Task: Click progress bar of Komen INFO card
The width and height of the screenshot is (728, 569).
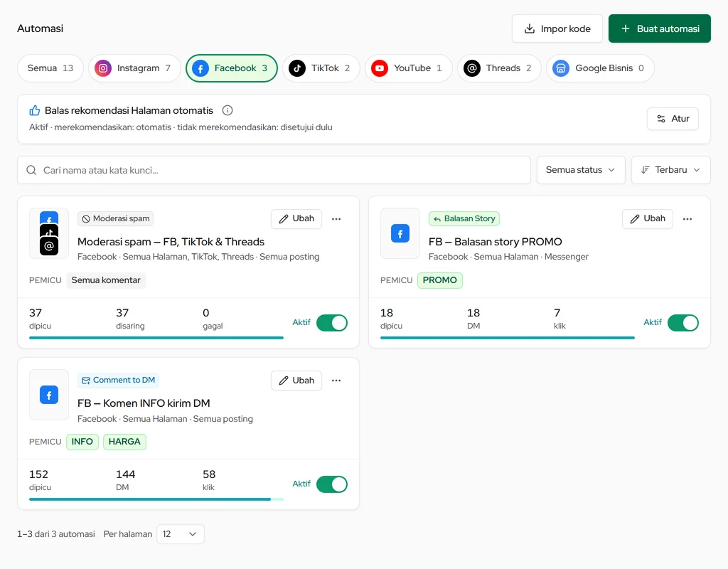Action: point(156,499)
